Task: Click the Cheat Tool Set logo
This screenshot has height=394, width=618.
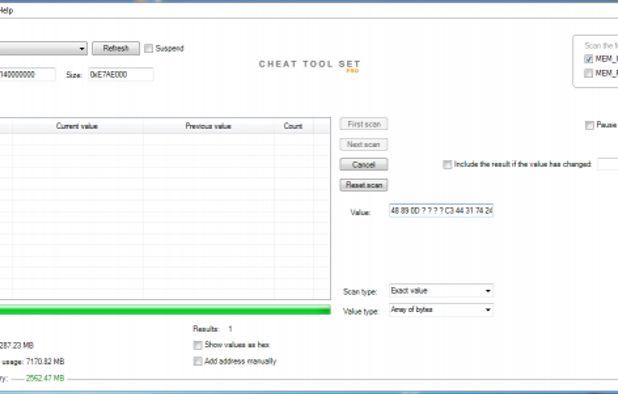Action: pyautogui.click(x=309, y=65)
